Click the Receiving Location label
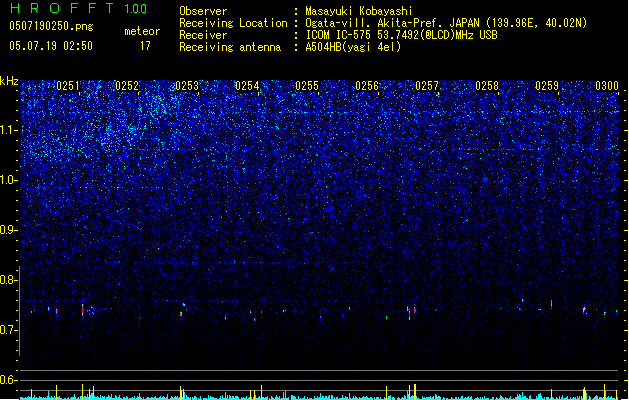The image size is (629, 400). tap(233, 23)
